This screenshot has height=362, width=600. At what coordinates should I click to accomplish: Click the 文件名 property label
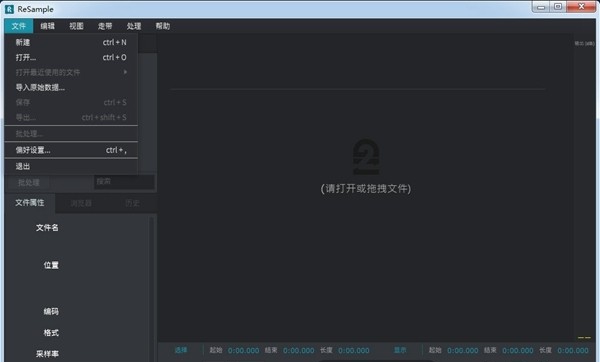[x=47, y=228]
